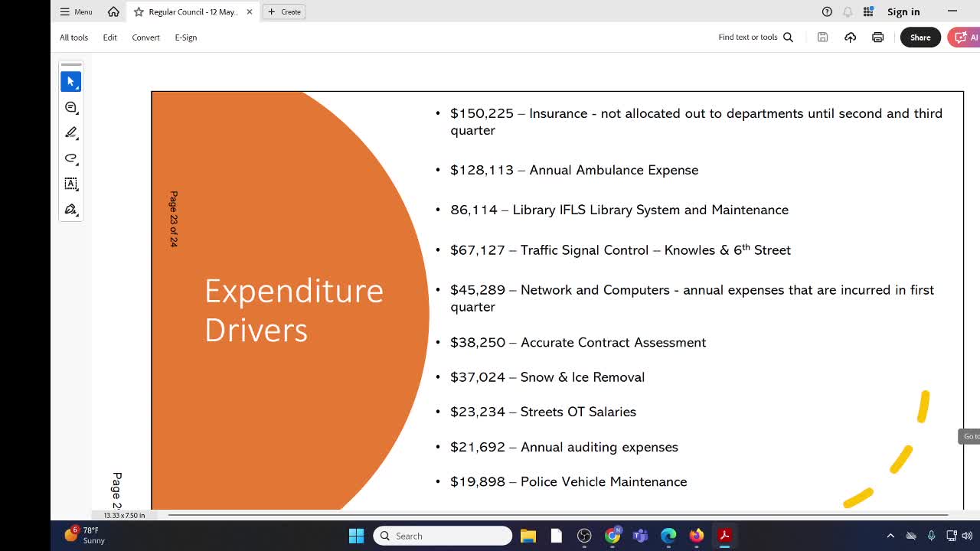The image size is (980, 551).
Task: Open the hamburger Menu
Action: [76, 11]
